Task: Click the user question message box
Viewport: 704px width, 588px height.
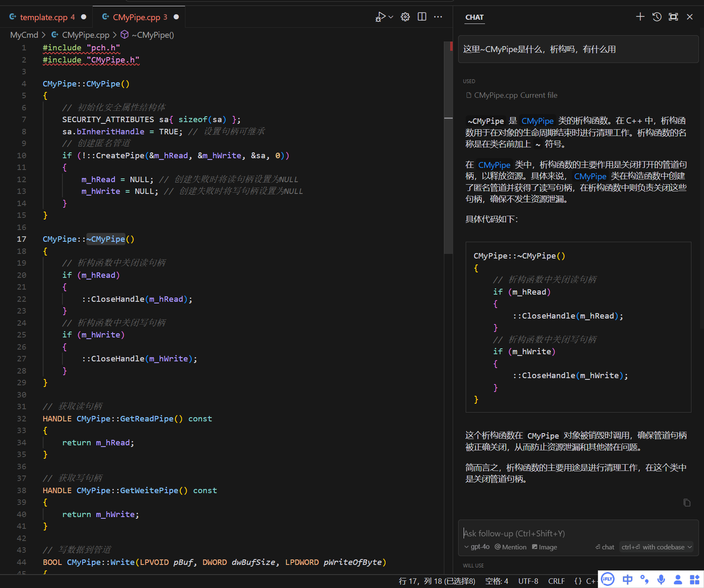Action: 578,49
